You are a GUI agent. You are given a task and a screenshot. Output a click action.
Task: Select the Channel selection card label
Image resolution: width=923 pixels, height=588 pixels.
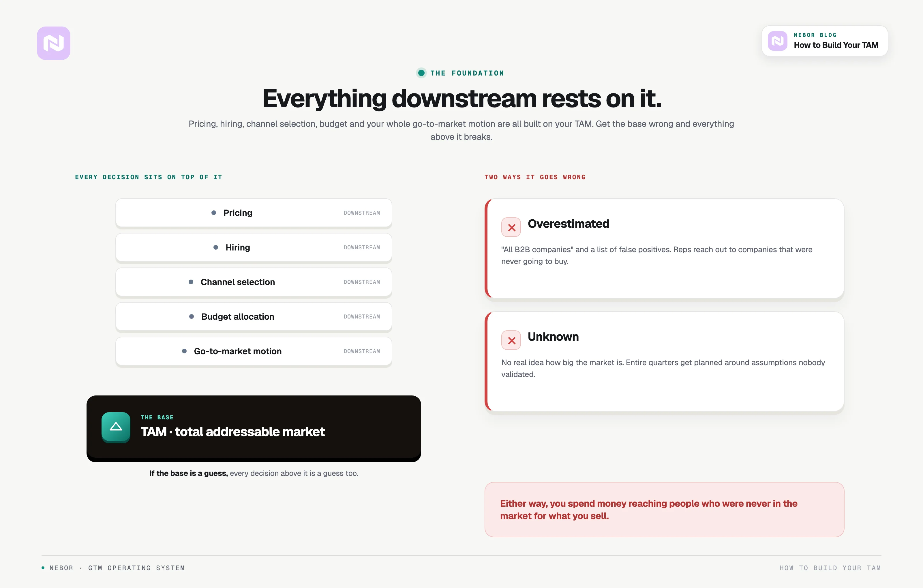click(238, 282)
